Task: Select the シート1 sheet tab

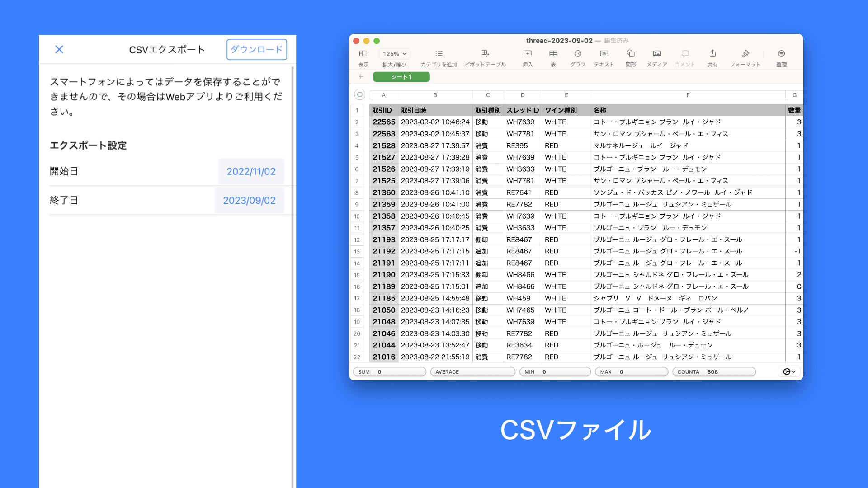Action: (x=401, y=77)
